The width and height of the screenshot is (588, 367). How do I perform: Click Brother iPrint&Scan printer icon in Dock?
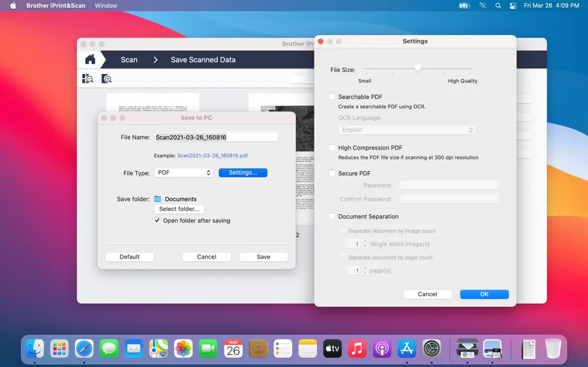tap(467, 349)
